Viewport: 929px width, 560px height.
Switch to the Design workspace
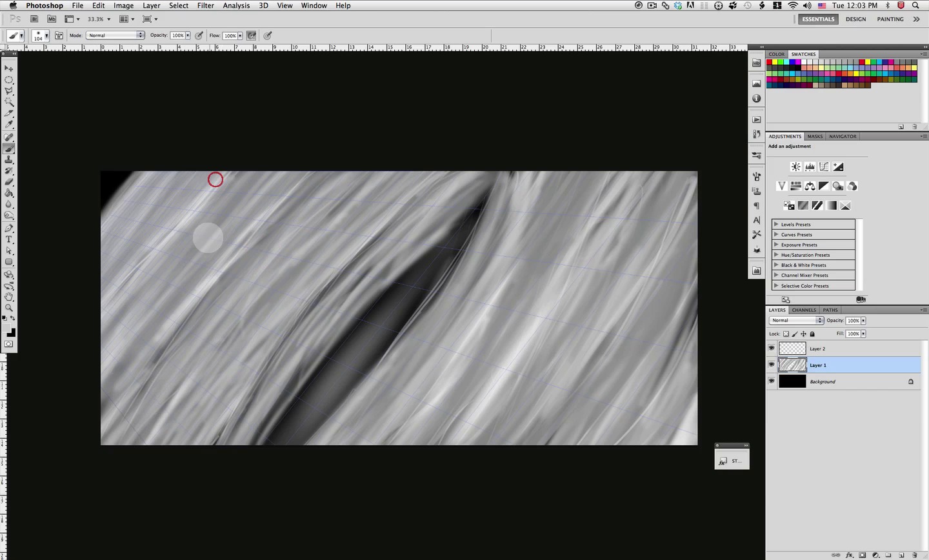coord(856,19)
